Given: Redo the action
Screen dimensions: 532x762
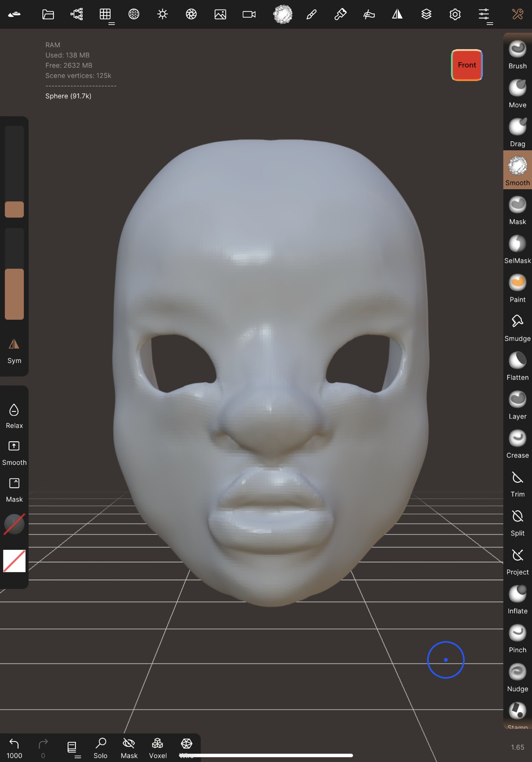Looking at the screenshot, I should [43, 748].
